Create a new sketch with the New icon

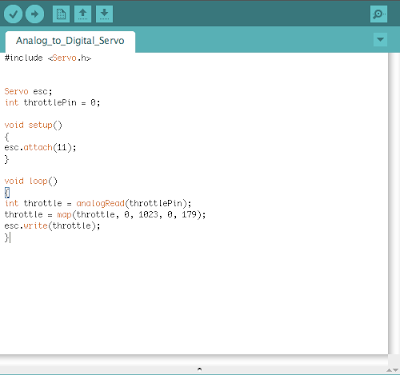(61, 14)
